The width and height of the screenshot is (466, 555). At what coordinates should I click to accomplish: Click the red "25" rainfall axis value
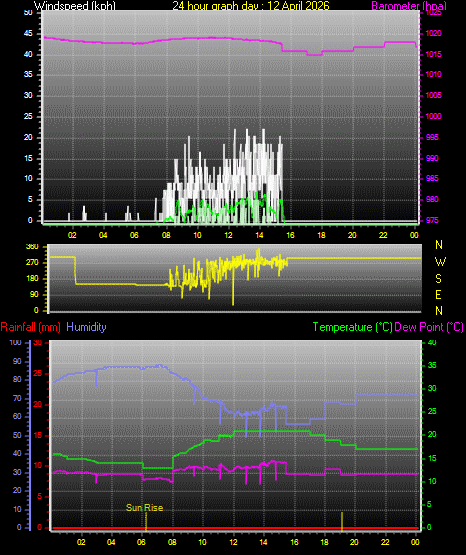pos(38,373)
